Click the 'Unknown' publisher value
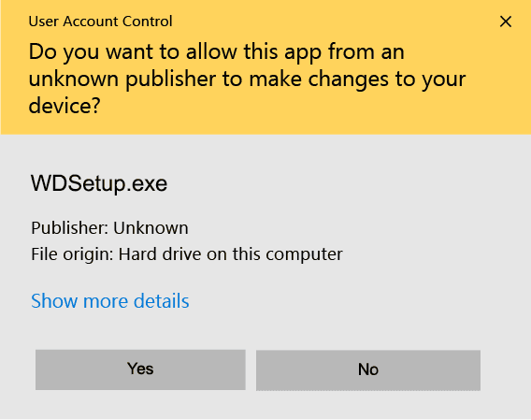This screenshot has height=420, width=531. (151, 227)
